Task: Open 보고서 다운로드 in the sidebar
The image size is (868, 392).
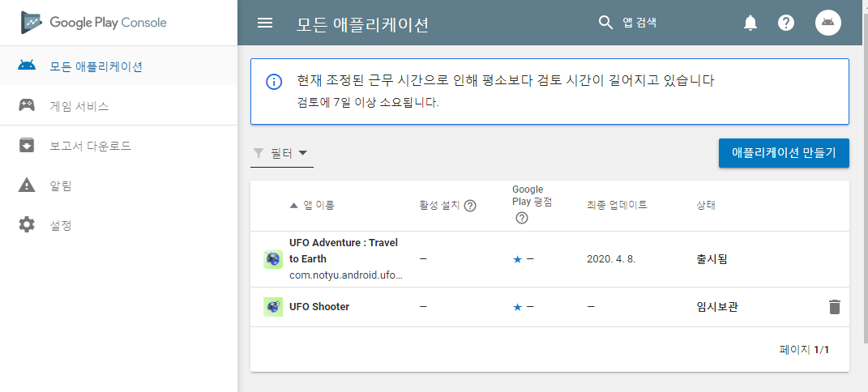Action: click(118, 146)
